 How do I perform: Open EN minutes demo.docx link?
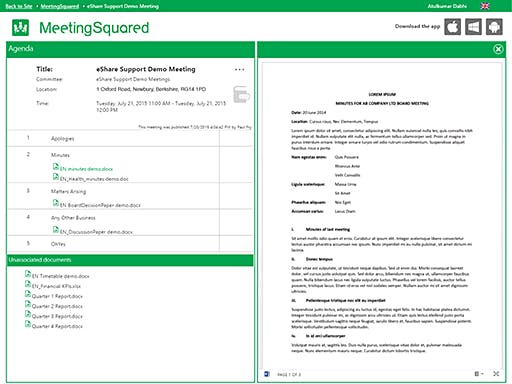86,169
